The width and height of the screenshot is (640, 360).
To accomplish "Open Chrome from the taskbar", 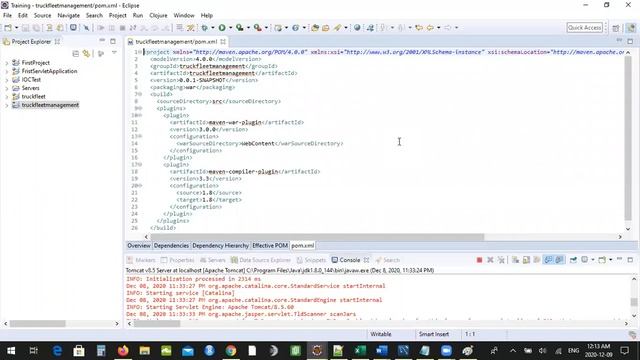I will [x=231, y=351].
